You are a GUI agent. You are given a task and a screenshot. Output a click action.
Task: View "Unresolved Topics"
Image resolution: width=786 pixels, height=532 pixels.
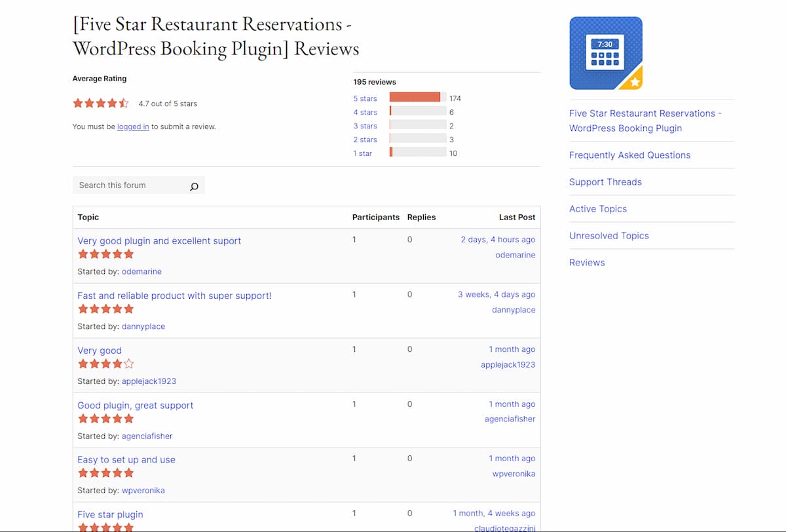609,236
